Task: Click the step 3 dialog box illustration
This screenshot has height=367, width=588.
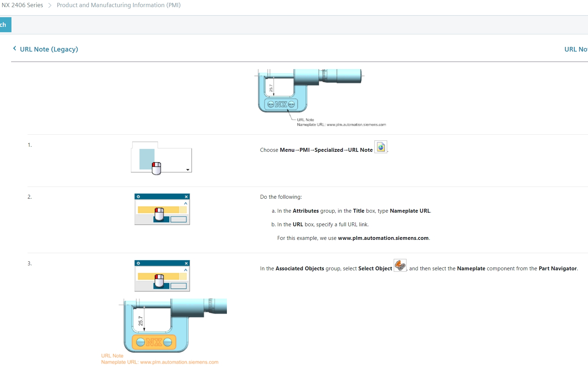Action: [162, 276]
